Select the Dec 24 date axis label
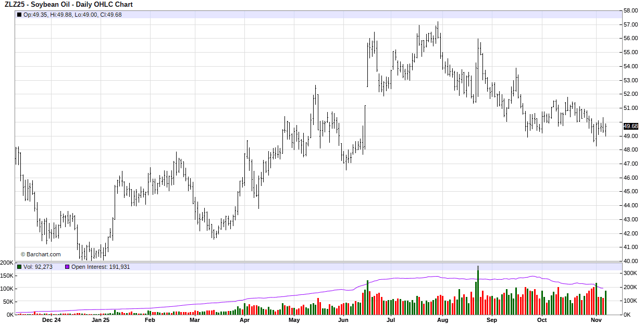Screen dimensions: 644x336 click(51, 320)
